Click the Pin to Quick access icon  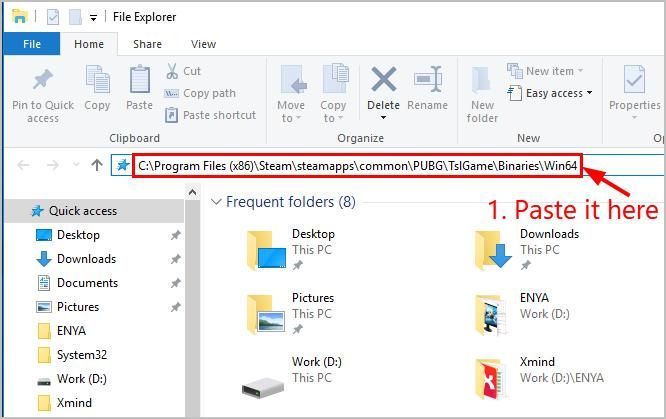(x=43, y=79)
